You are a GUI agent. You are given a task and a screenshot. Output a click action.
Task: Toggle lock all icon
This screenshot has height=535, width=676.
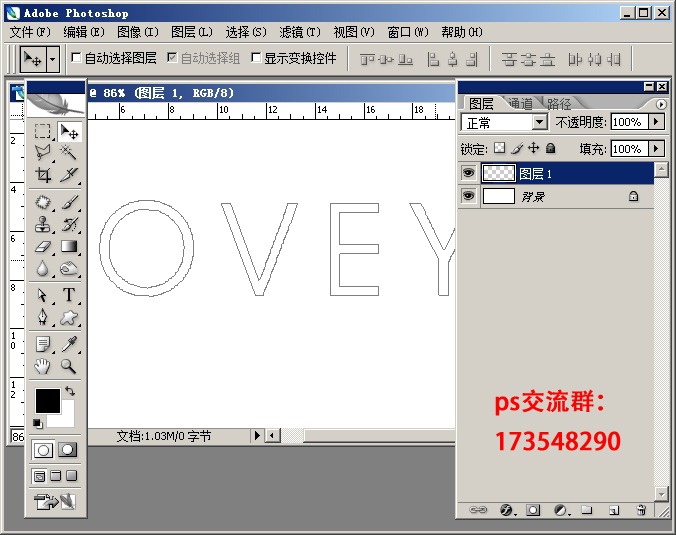551,148
